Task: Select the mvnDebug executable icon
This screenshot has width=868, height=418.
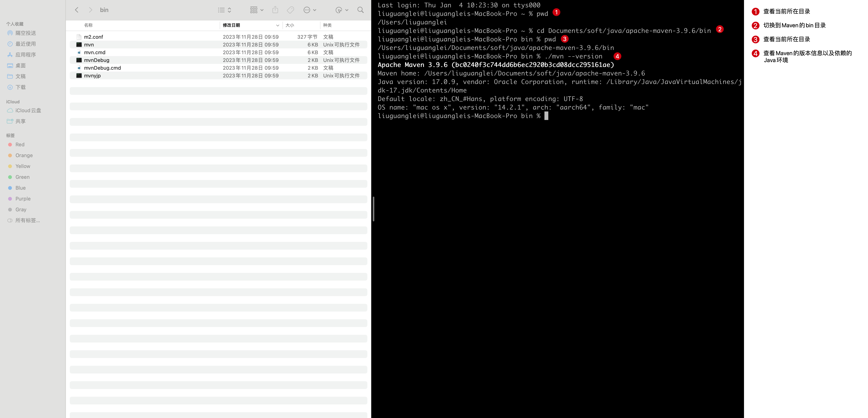Action: pos(79,60)
